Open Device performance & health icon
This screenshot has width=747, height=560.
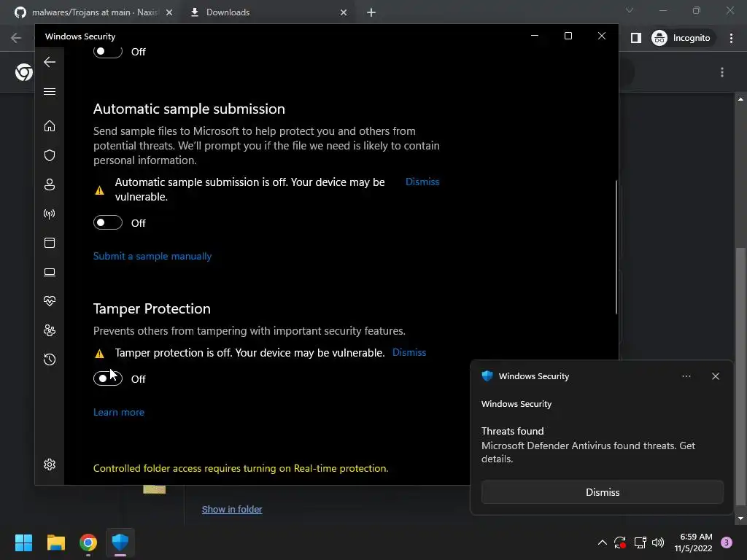coord(50,301)
